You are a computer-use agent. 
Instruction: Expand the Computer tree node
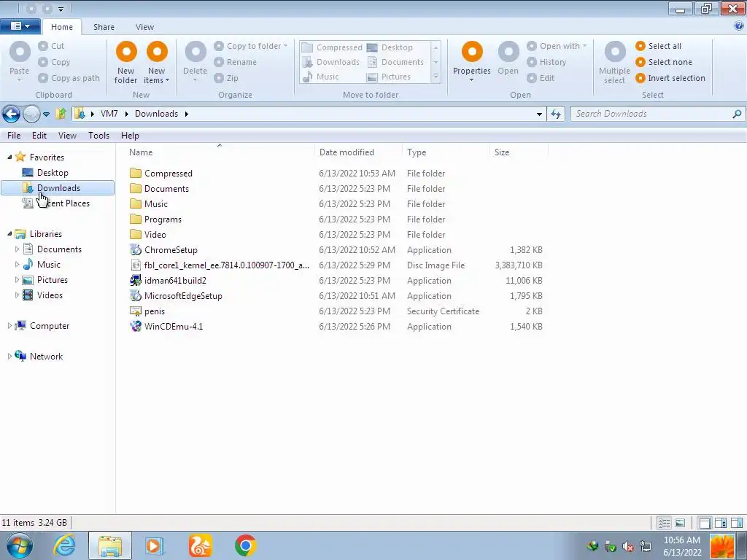tap(9, 326)
